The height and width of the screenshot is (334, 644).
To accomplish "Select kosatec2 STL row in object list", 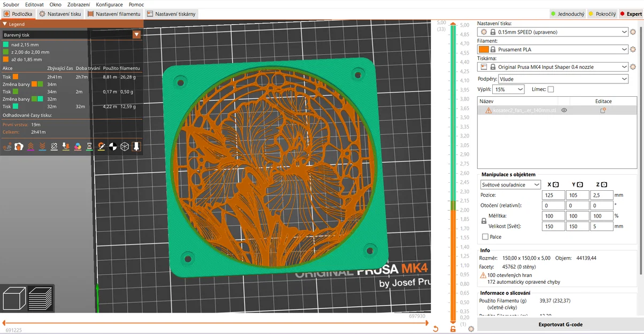I will coord(557,111).
